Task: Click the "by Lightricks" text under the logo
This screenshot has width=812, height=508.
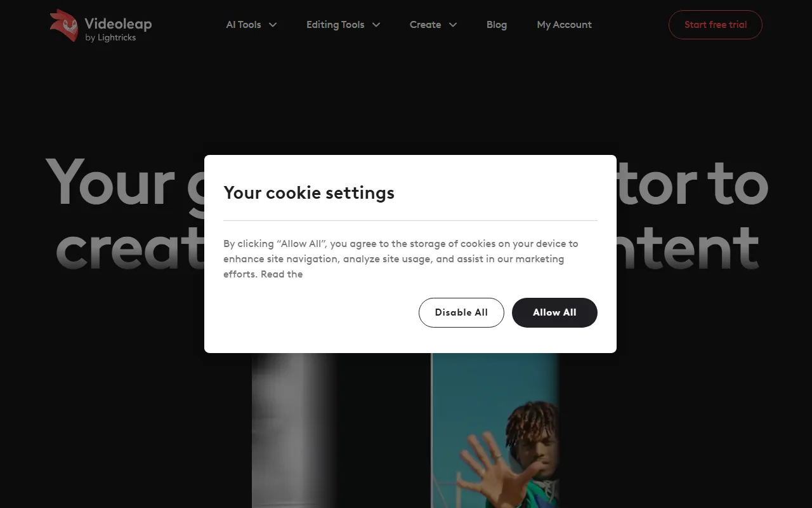Action: coord(110,37)
